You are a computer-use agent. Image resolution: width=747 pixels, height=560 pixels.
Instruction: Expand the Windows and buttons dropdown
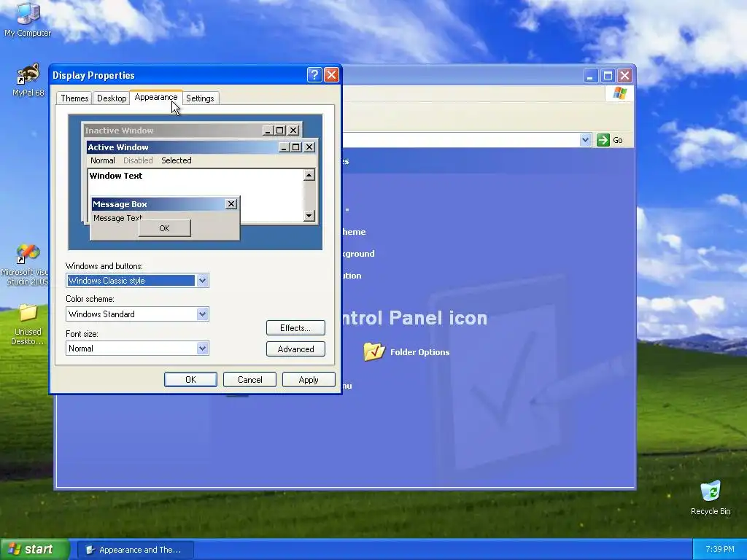coord(203,281)
